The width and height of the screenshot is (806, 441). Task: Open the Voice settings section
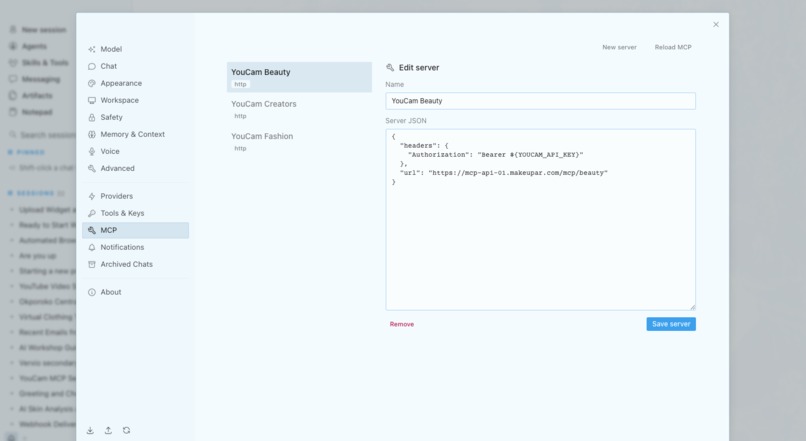pos(135,151)
